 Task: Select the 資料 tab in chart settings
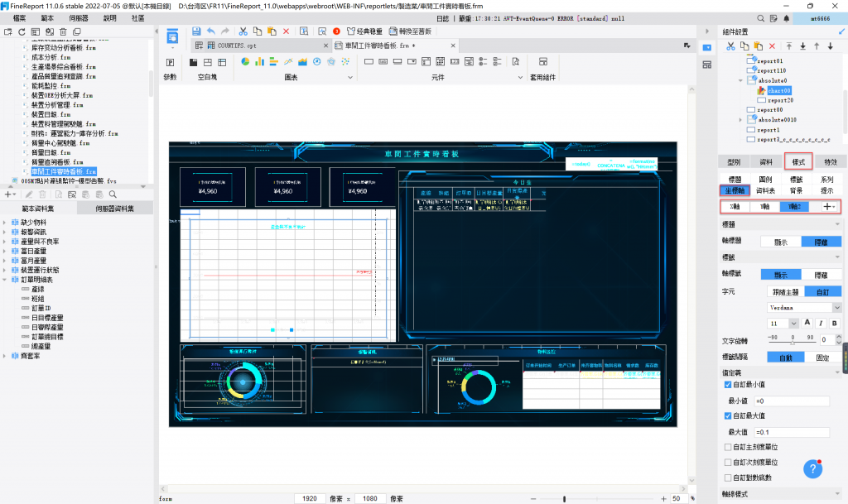tap(766, 162)
